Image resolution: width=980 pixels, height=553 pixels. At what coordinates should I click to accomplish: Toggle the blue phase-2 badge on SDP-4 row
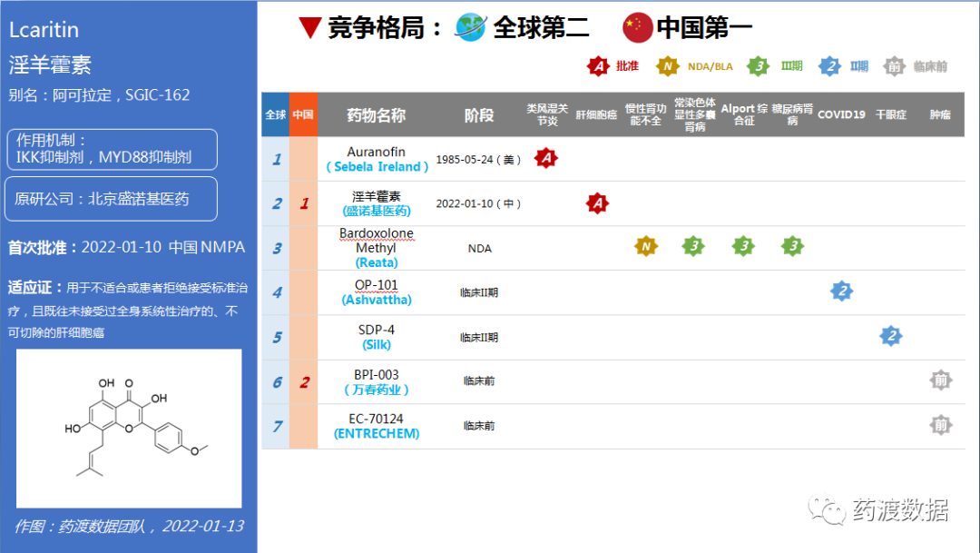tap(891, 336)
